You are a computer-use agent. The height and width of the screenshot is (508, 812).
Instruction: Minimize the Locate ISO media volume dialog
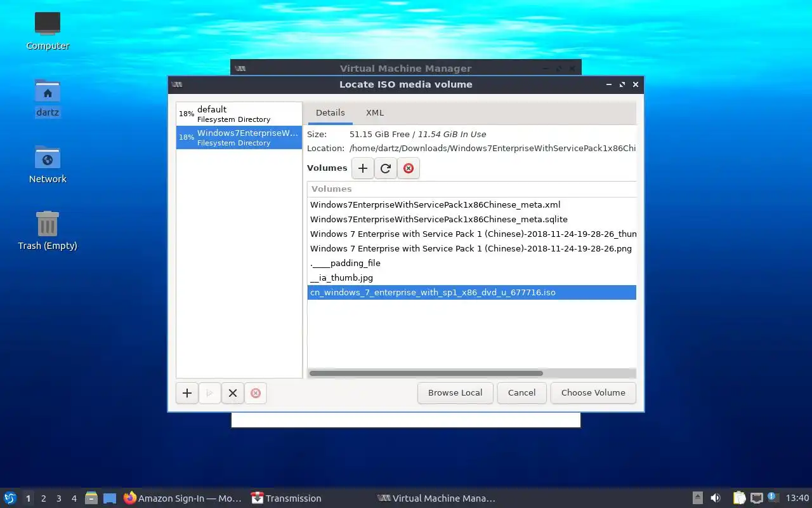[609, 84]
